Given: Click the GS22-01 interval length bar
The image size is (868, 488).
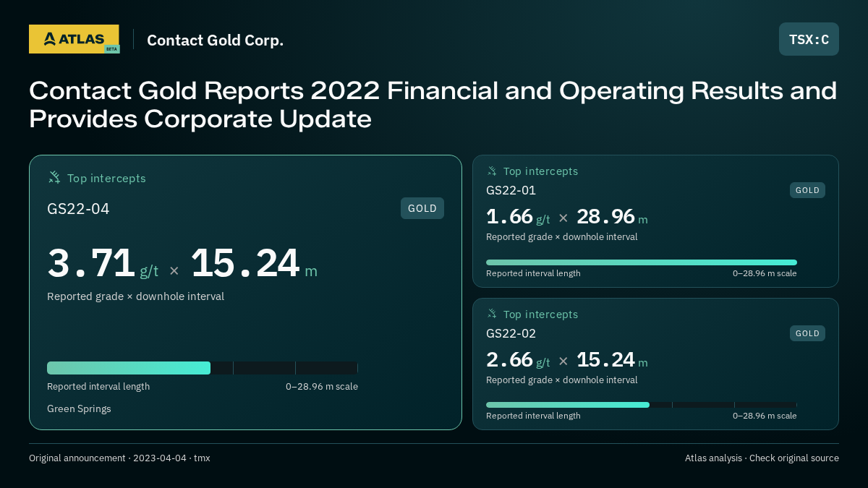Looking at the screenshot, I should [x=642, y=262].
